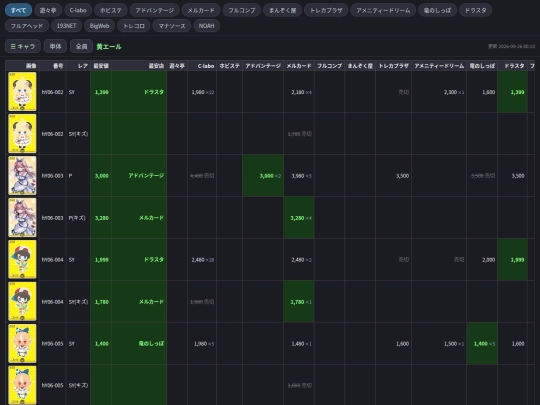The height and width of the screenshot is (405, 540).
Task: Filter by C-labo store chip at top
Action: pos(78,10)
